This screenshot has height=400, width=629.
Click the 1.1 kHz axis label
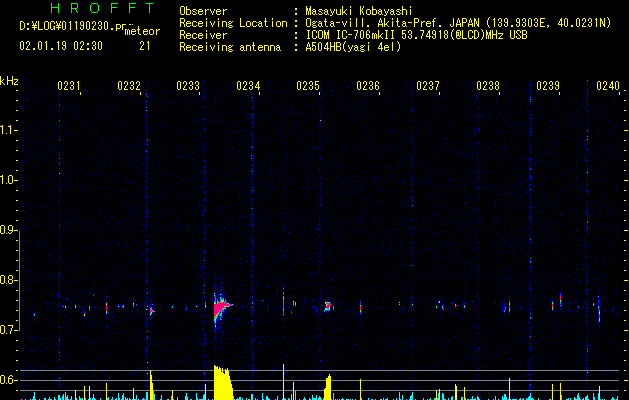[9, 130]
